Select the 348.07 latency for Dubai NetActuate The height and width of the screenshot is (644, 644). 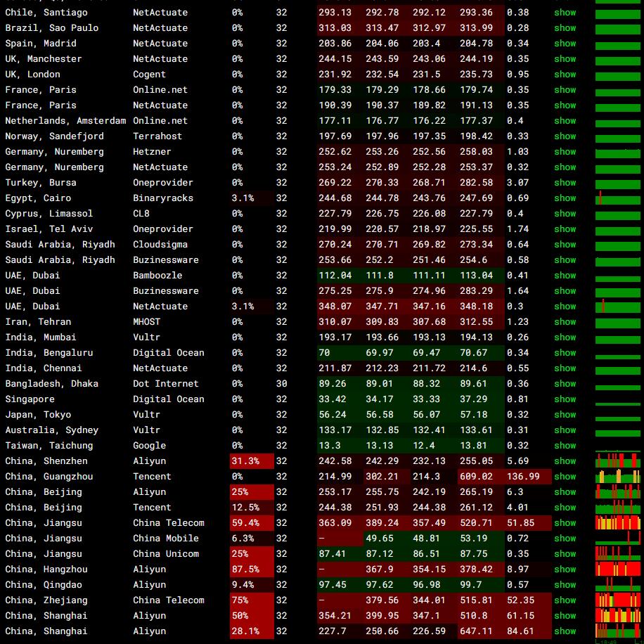point(335,306)
